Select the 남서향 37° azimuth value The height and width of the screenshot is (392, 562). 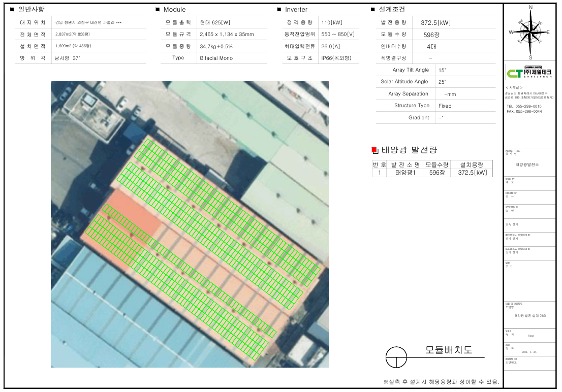point(67,58)
